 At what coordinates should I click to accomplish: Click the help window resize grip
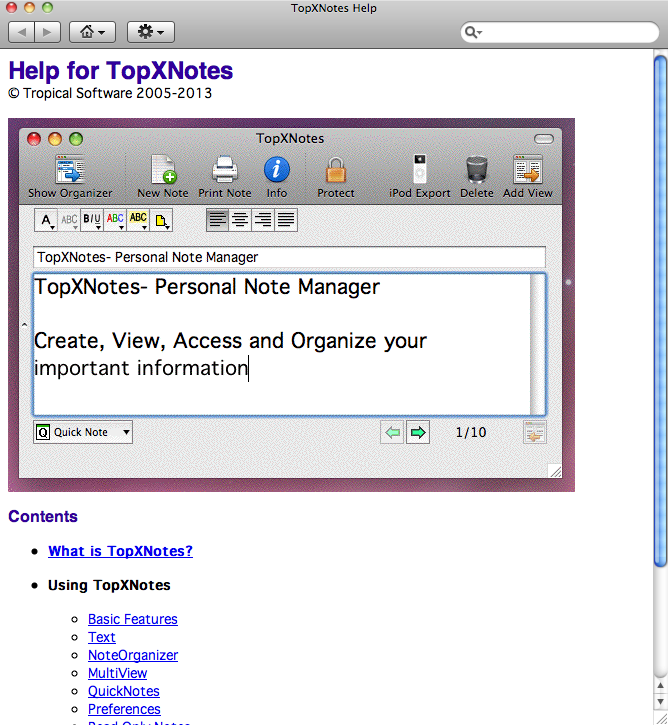pyautogui.click(x=662, y=719)
